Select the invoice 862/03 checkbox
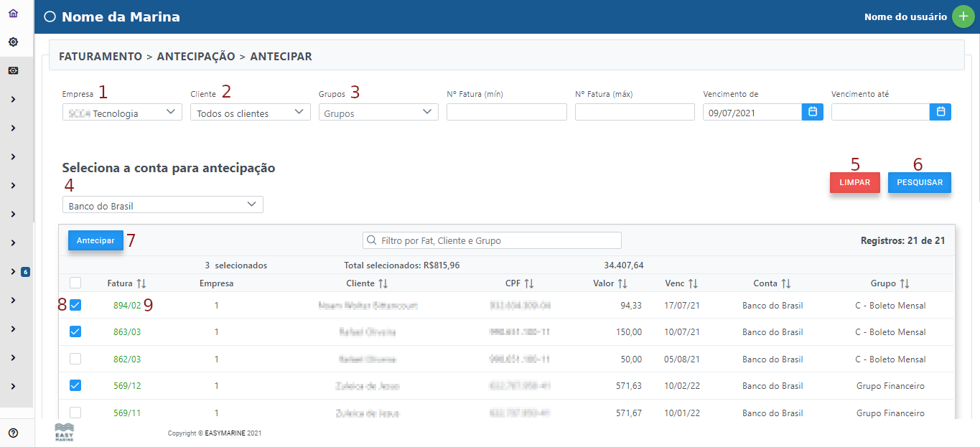This screenshot has height=447, width=980. pos(75,359)
